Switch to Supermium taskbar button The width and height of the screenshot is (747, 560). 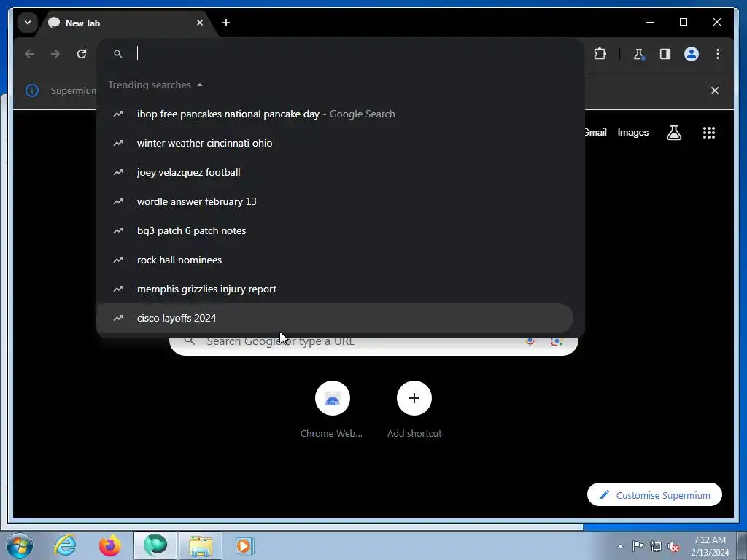(155, 545)
